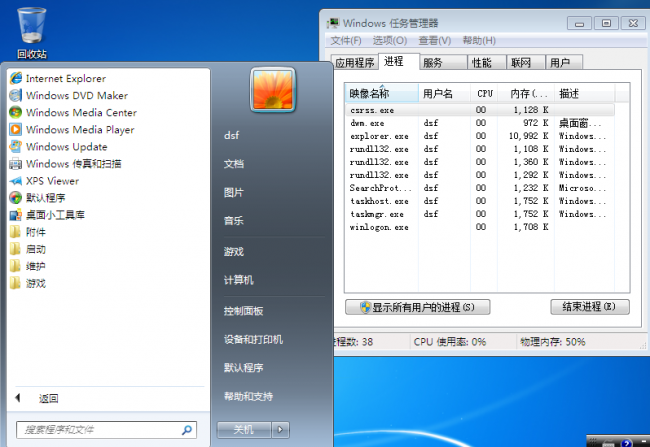The image size is (650, 447).
Task: Select rundll32.exe row with 1,108 K memory
Action: pyautogui.click(x=480, y=149)
